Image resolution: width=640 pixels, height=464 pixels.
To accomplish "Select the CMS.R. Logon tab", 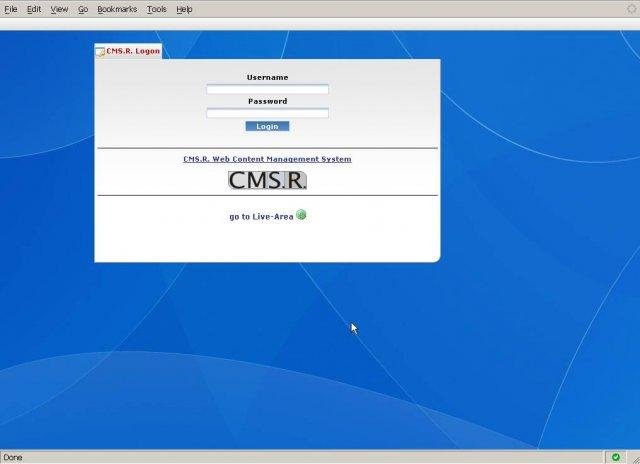I will tap(128, 51).
